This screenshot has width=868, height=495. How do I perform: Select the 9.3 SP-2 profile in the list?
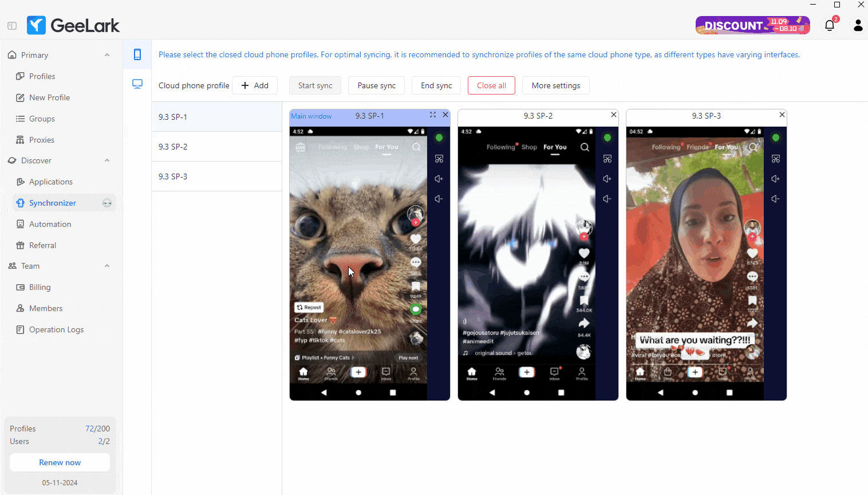[x=216, y=146]
